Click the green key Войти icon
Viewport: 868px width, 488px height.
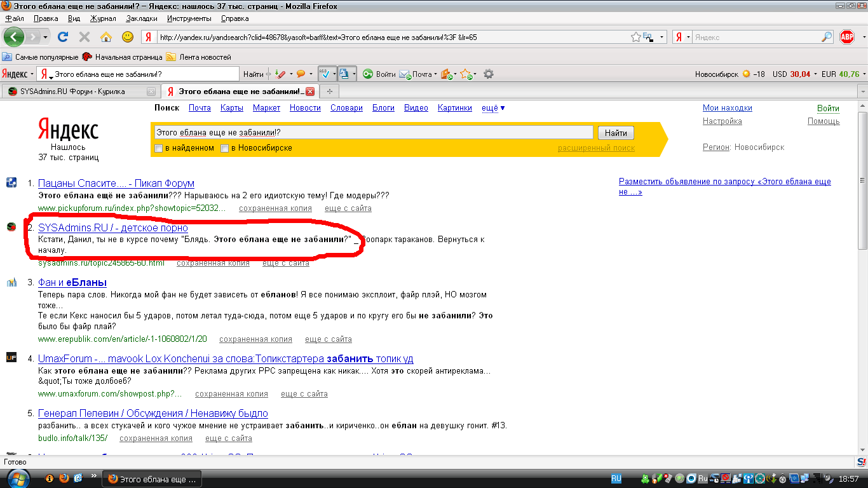[x=368, y=74]
